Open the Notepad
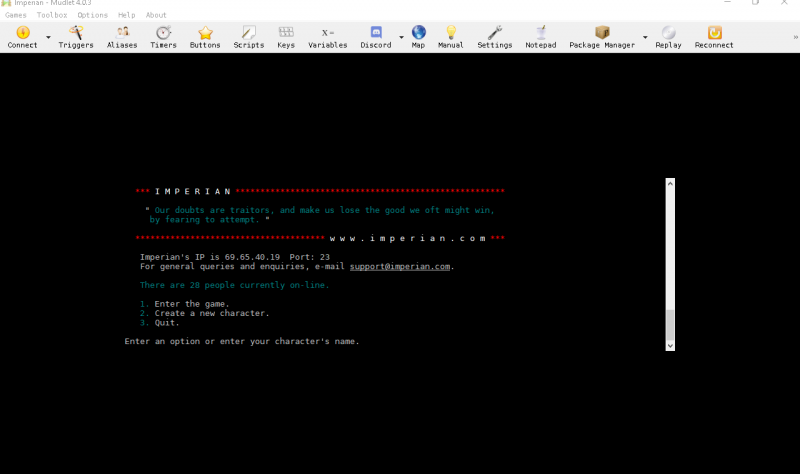Viewport: 800px width, 474px height. (541, 37)
